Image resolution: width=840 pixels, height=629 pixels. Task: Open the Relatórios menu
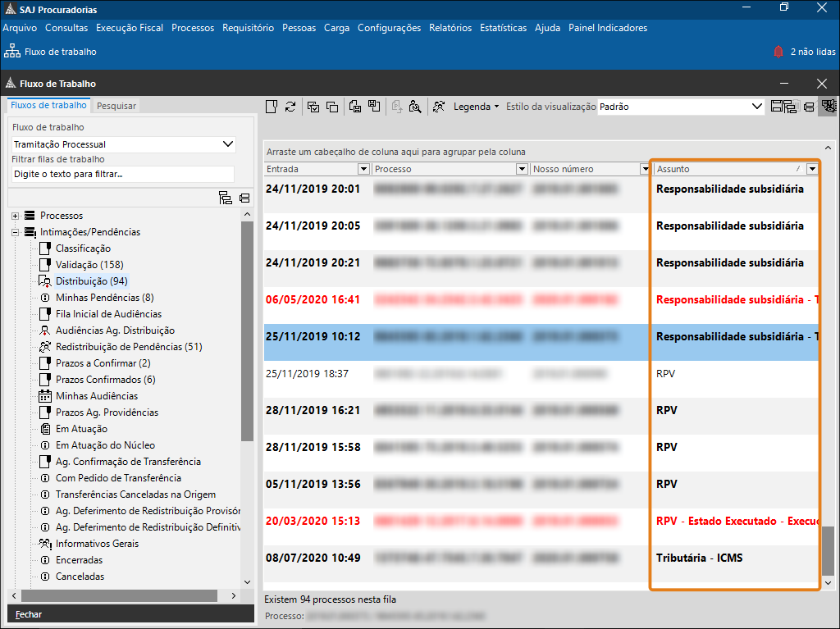point(450,28)
